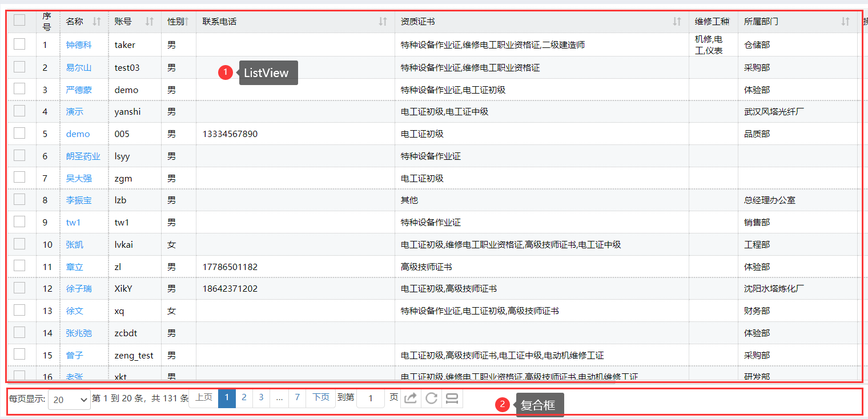Check the row for 张凯
Viewport: 868px width, 419px height.
click(x=19, y=244)
